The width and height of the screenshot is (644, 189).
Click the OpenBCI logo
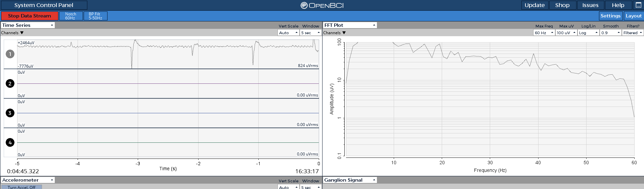tap(322, 5)
